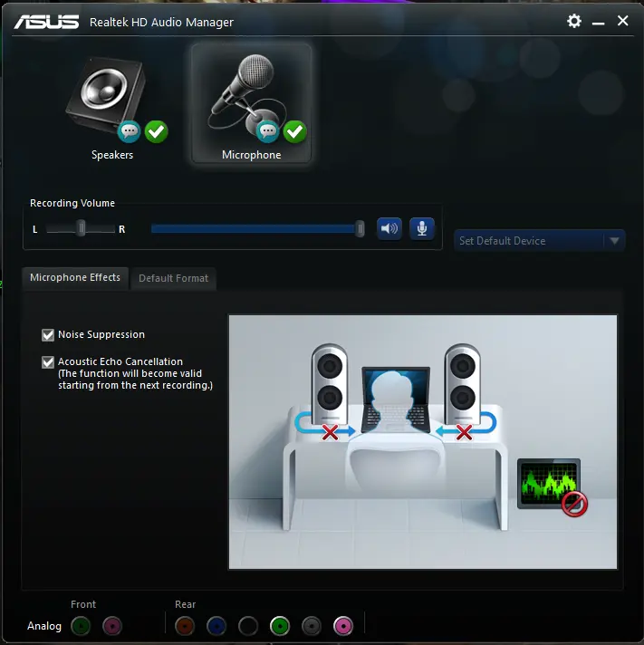
Task: Click the Realtek HD Audio Manager title
Action: click(x=161, y=23)
